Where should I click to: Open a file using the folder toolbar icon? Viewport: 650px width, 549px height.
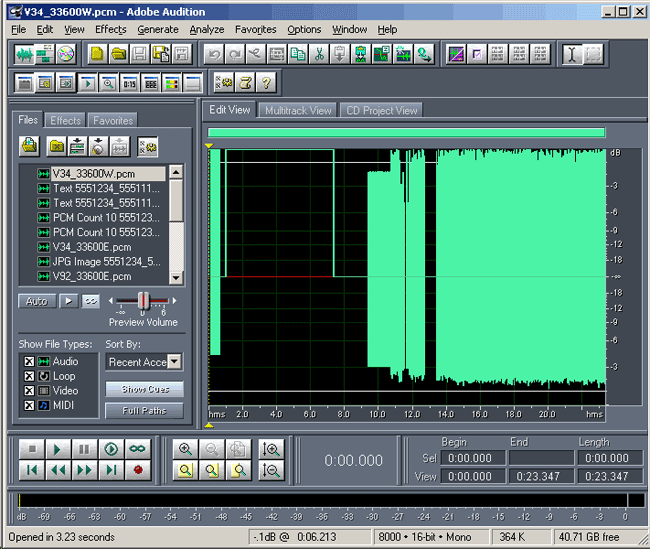click(x=119, y=54)
